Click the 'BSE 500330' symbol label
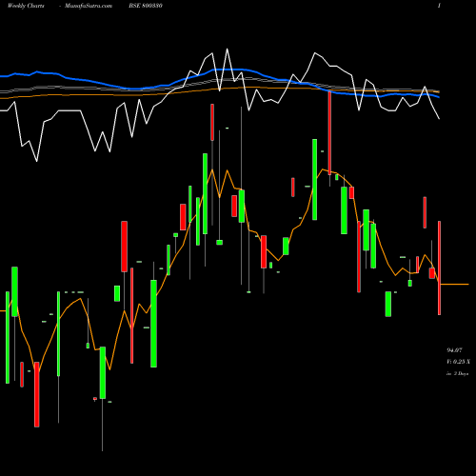 (x=146, y=6)
